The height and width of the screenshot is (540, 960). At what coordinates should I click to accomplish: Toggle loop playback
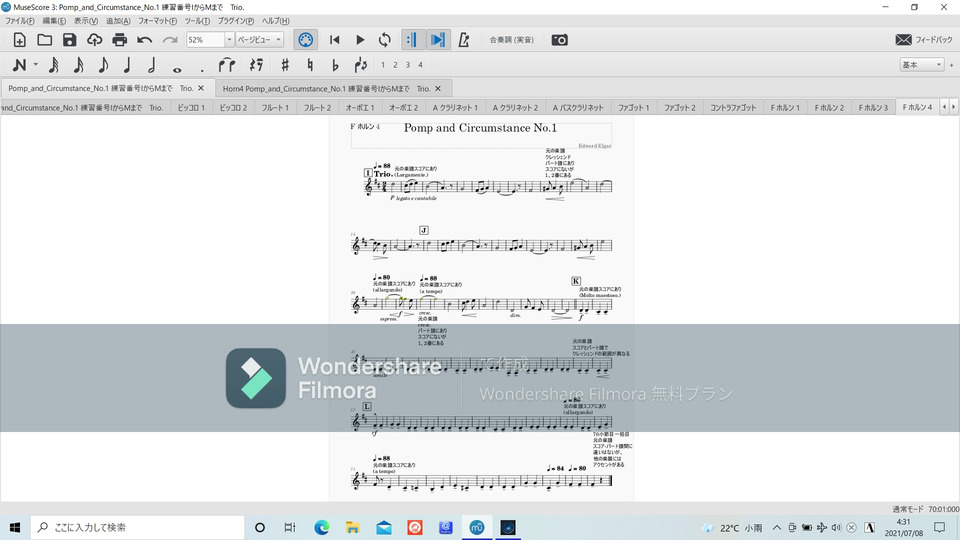[384, 40]
